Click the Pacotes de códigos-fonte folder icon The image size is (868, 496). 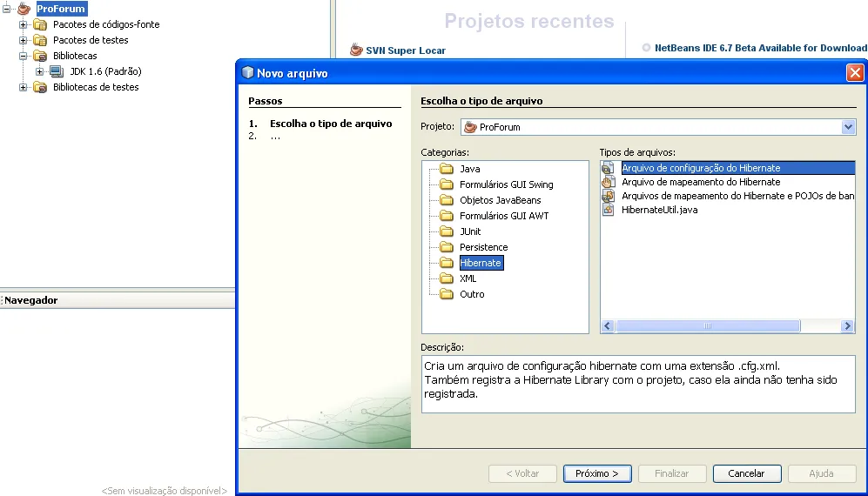pyautogui.click(x=40, y=24)
